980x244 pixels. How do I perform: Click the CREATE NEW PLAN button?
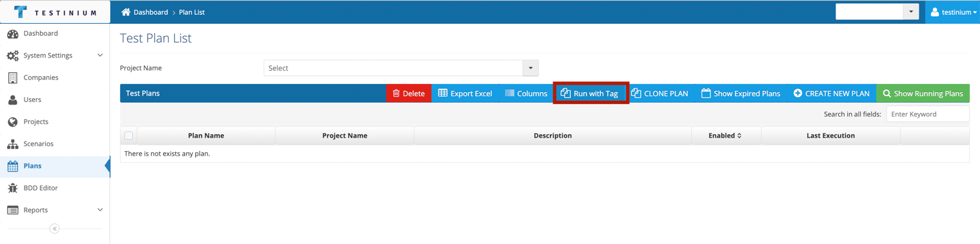pos(831,93)
